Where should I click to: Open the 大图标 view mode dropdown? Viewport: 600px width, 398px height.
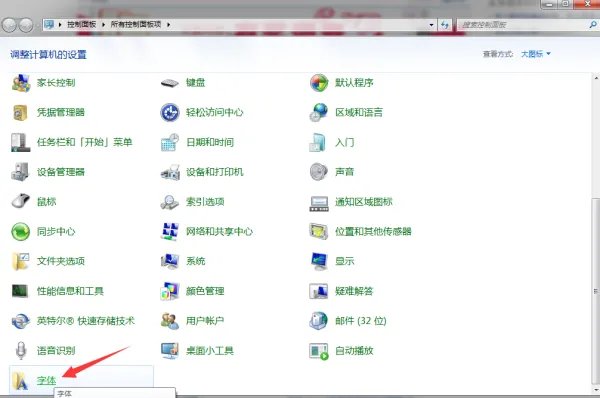pyautogui.click(x=536, y=54)
